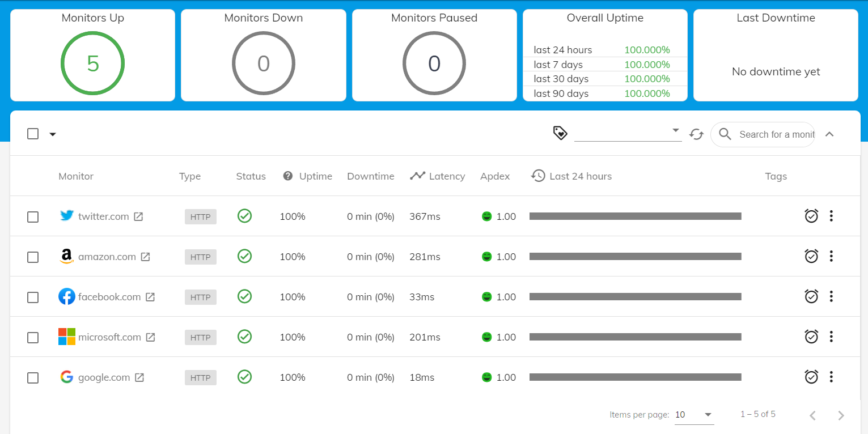Screen dimensions: 868x434
Task: Open the facebook.com monitor link
Action: (x=109, y=297)
